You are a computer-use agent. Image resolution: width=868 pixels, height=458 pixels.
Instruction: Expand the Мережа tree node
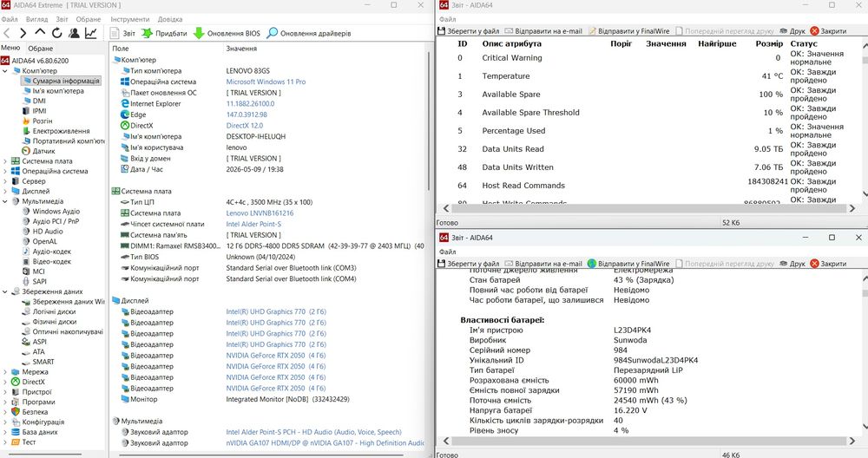[x=5, y=372]
